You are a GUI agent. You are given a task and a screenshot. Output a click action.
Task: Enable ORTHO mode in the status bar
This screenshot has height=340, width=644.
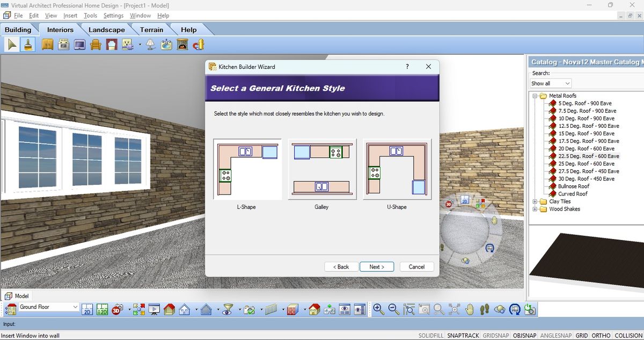coord(601,335)
